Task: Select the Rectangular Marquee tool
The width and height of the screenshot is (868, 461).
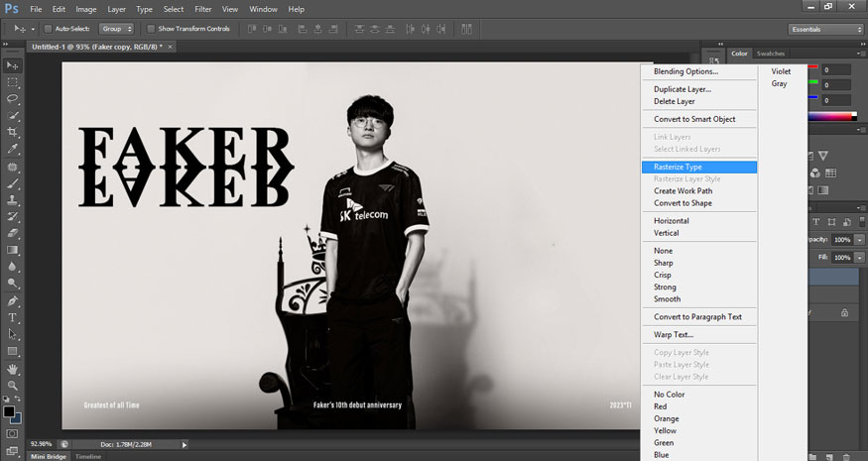Action: (x=12, y=82)
